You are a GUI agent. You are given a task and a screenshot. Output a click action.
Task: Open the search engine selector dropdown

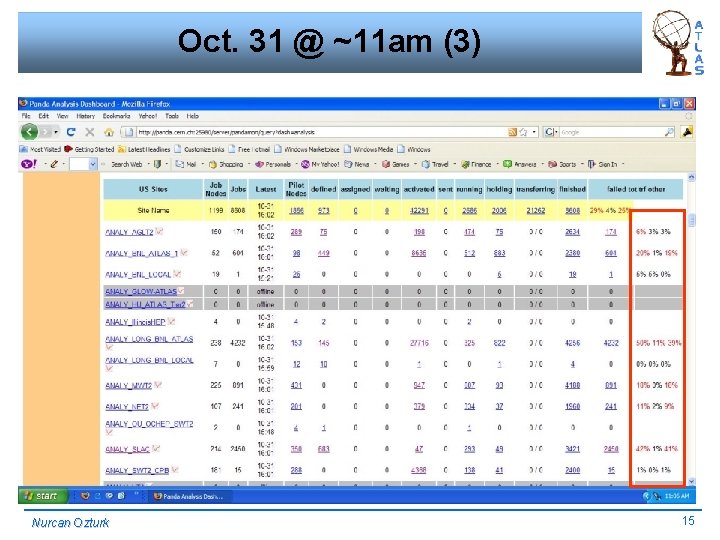(551, 132)
